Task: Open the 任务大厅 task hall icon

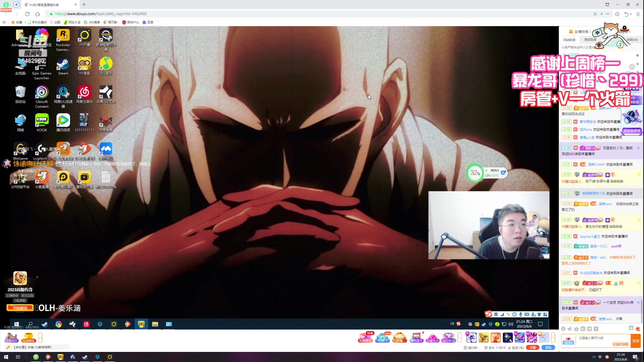Action: pyautogui.click(x=11, y=337)
